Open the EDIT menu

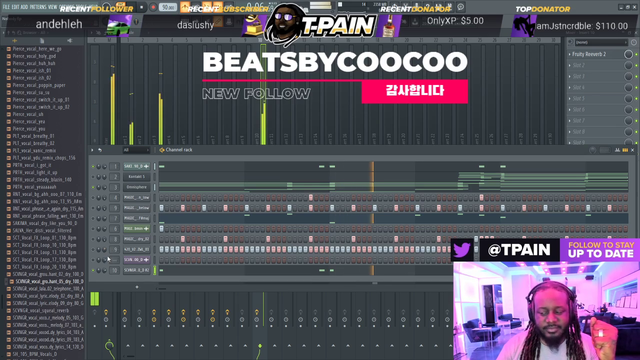click(x=15, y=7)
